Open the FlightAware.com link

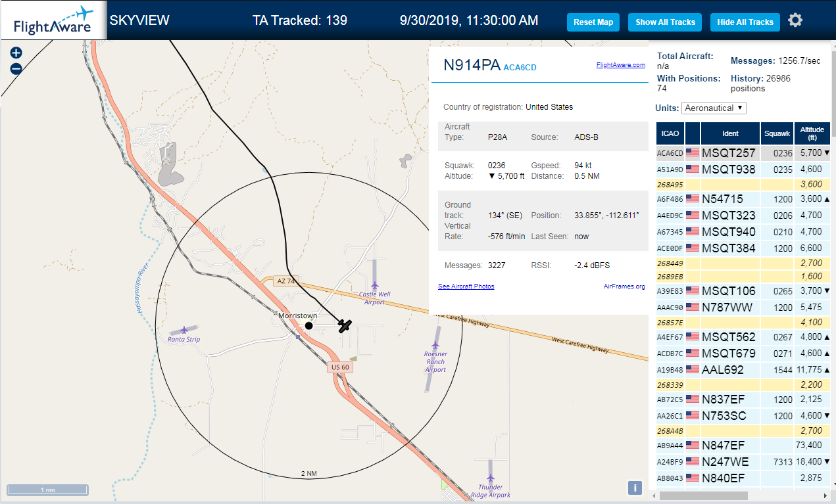click(x=621, y=64)
